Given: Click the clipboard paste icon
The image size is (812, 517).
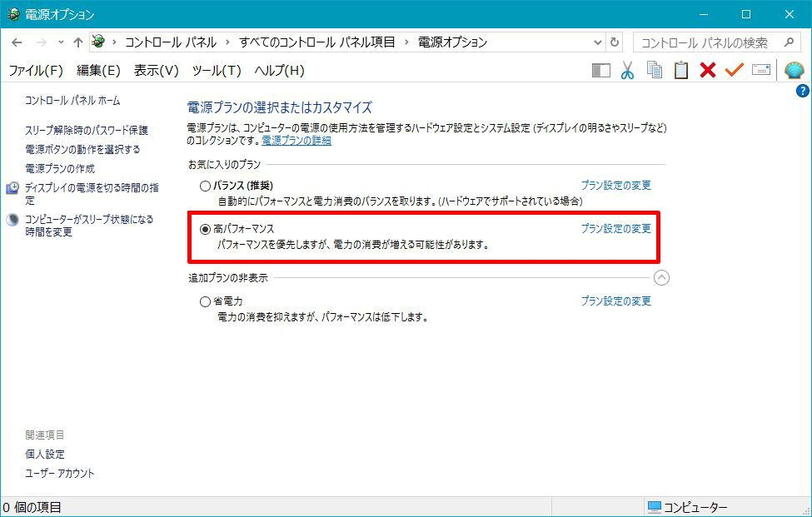Looking at the screenshot, I should coord(681,71).
